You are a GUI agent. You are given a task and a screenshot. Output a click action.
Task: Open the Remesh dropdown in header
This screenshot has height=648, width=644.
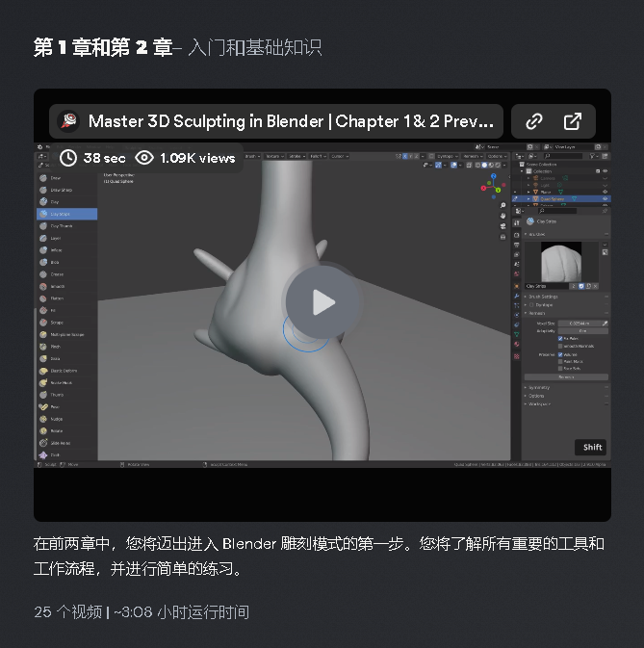click(x=473, y=156)
